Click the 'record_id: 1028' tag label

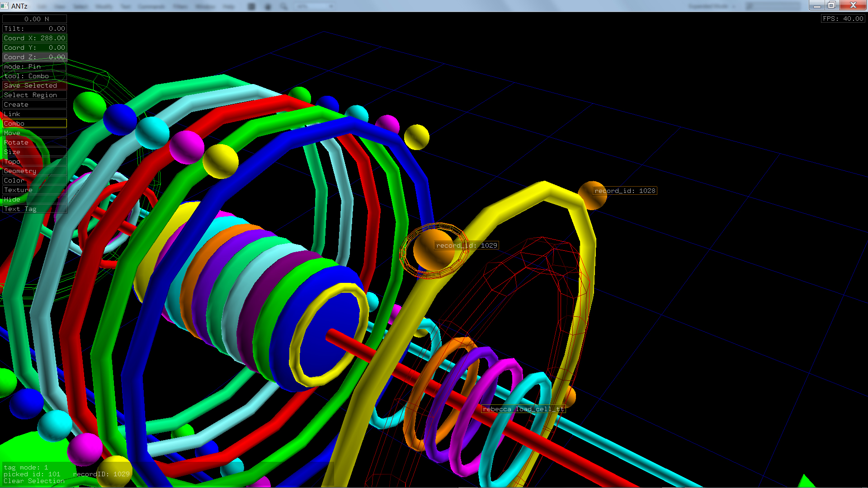(625, 191)
